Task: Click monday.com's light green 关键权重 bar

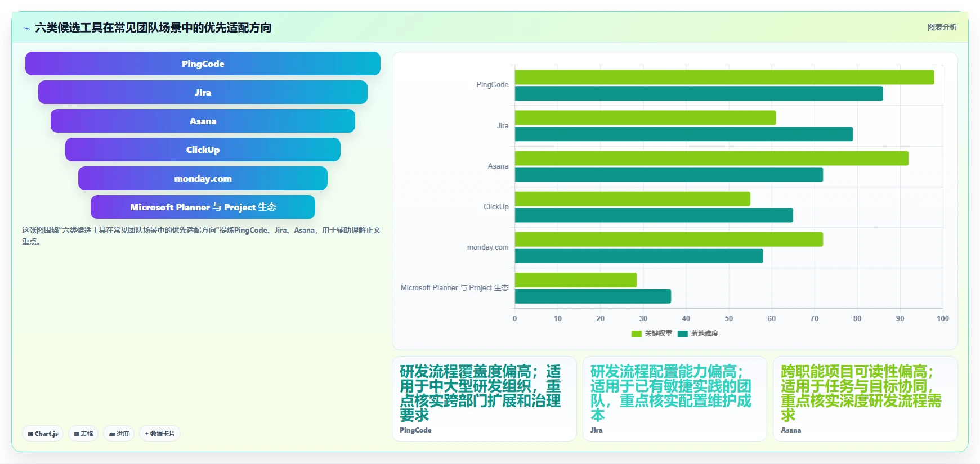Action: pyautogui.click(x=669, y=240)
